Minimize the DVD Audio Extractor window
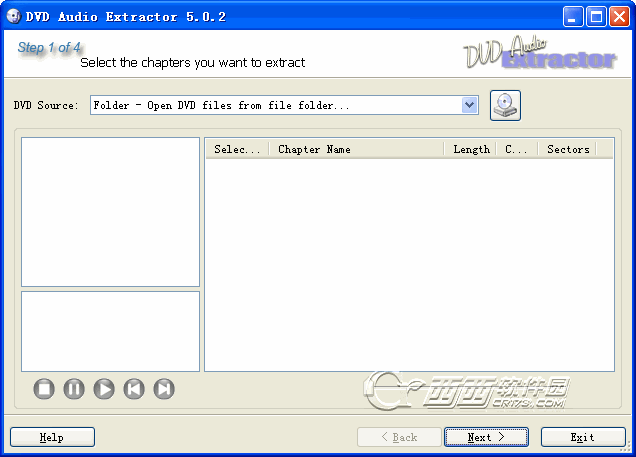Image resolution: width=636 pixels, height=457 pixels. [573, 17]
